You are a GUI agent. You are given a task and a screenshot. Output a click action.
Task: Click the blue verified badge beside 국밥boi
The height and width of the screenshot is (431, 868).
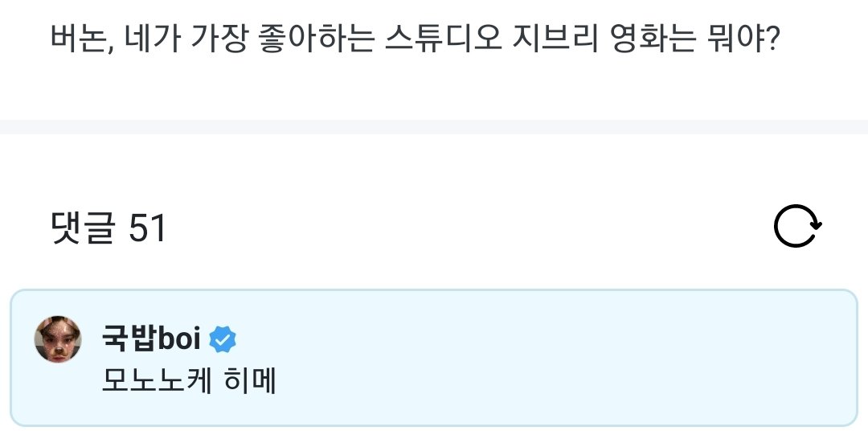223,339
